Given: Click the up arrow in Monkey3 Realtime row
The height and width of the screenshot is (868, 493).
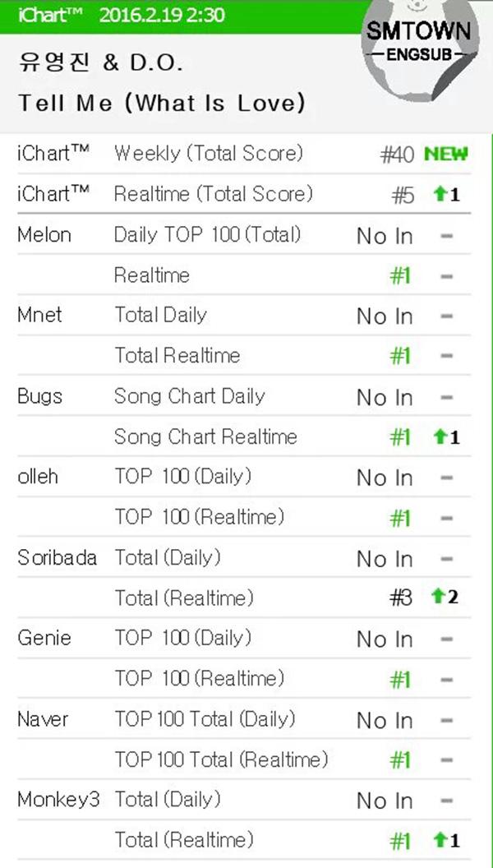Looking at the screenshot, I should point(438,840).
